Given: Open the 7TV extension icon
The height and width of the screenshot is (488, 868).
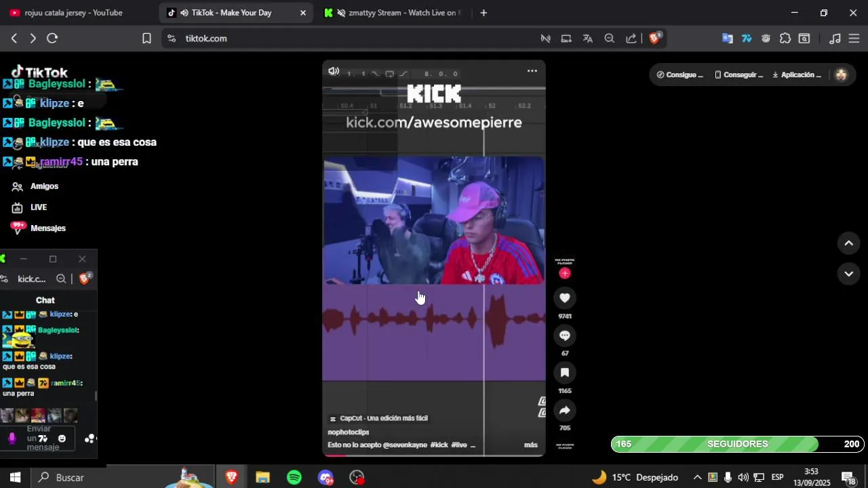Looking at the screenshot, I should point(747,39).
